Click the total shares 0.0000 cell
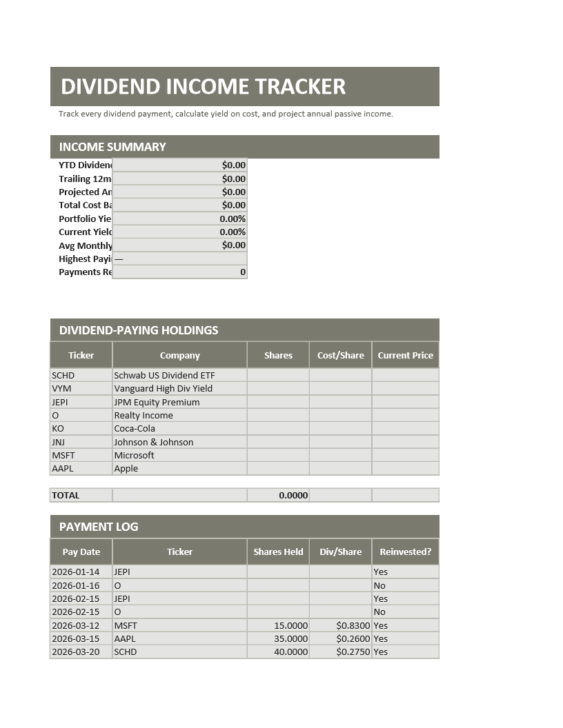 coord(278,496)
